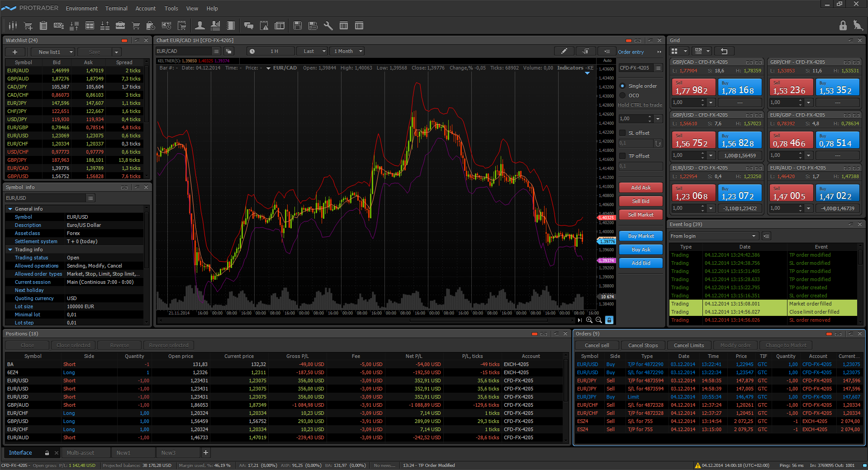The image size is (868, 470).
Task: Click the user account silhouette toolbar icon
Action: coord(199,26)
